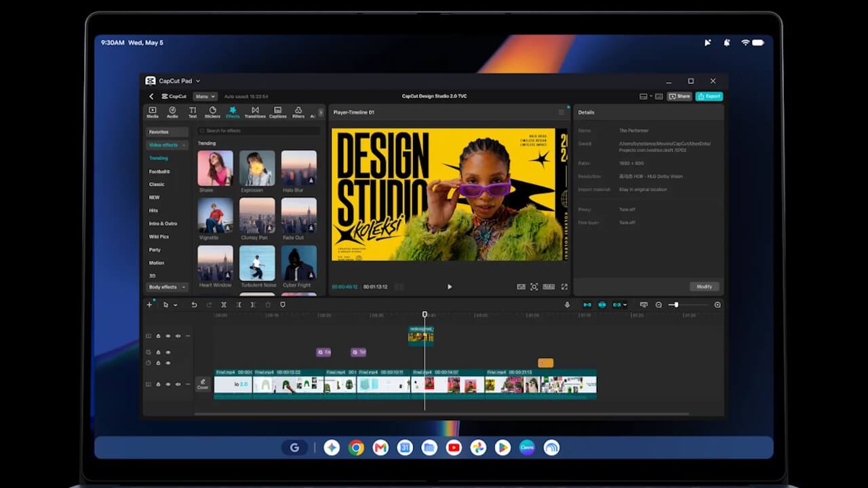Download the Cyber Fright effect
Image resolution: width=868 pixels, height=488 pixels.
pyautogui.click(x=311, y=276)
